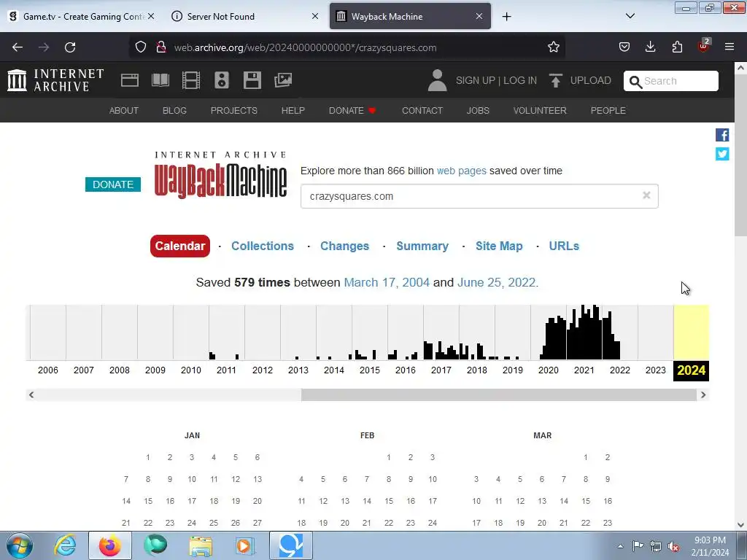The width and height of the screenshot is (747, 560).
Task: Switch to URLs view
Action: pos(564,246)
